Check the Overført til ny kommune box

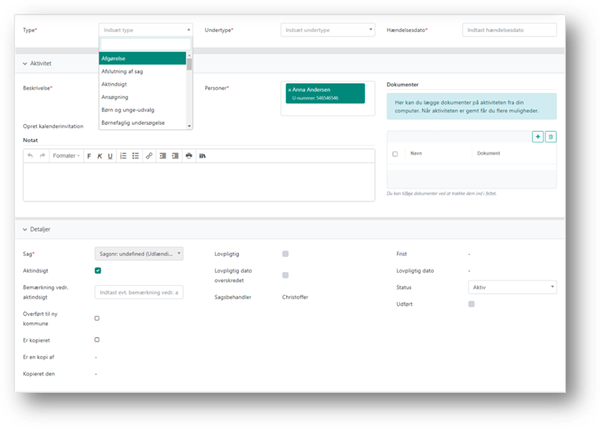click(97, 318)
